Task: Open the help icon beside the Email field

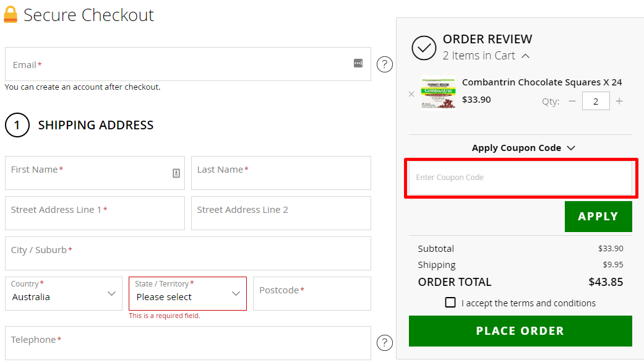Action: click(384, 64)
